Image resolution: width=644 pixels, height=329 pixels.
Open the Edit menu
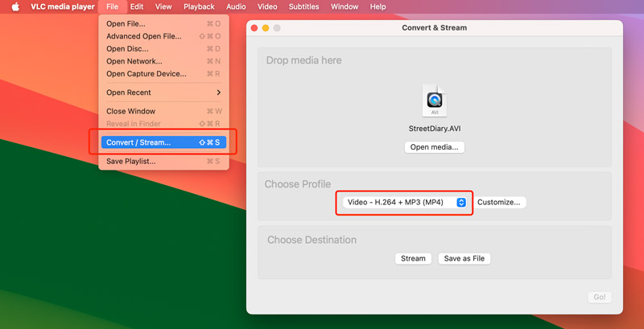(x=137, y=7)
